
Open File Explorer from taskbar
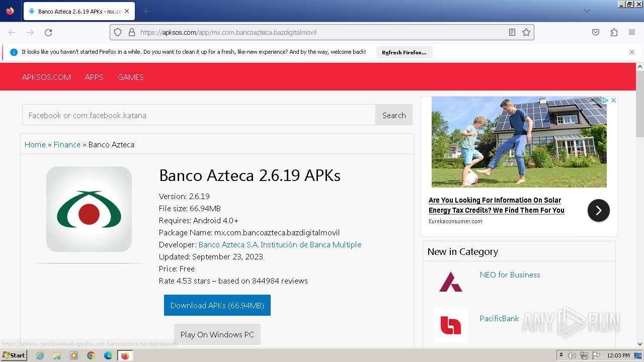tap(57, 355)
